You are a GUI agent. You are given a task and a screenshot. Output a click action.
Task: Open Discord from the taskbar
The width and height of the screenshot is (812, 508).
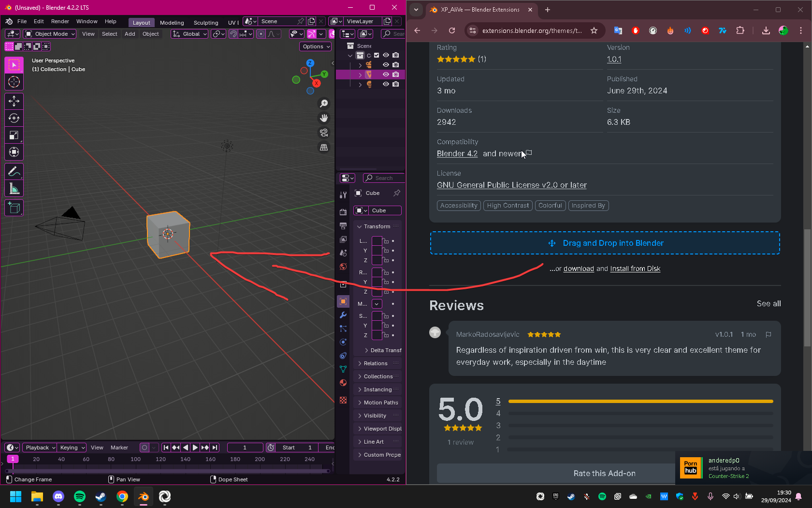coord(58,496)
